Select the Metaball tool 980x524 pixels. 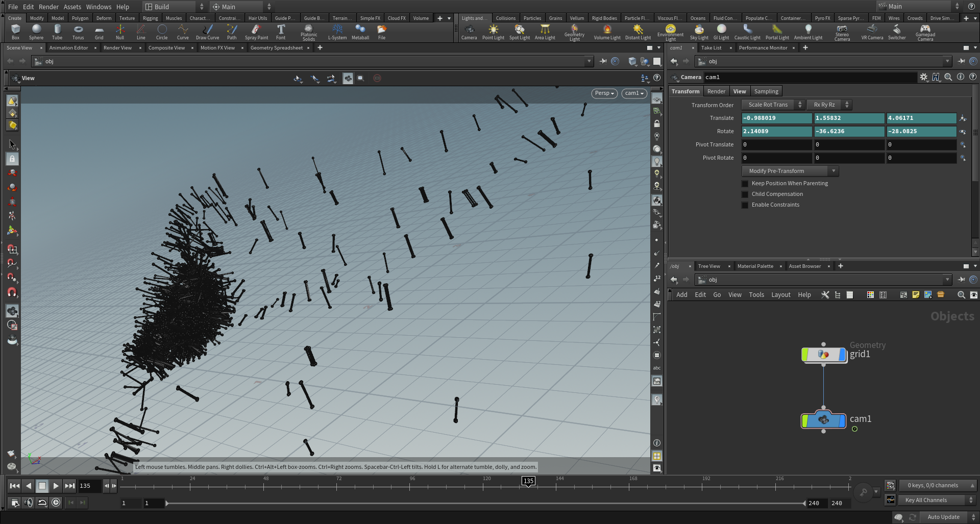[360, 32]
